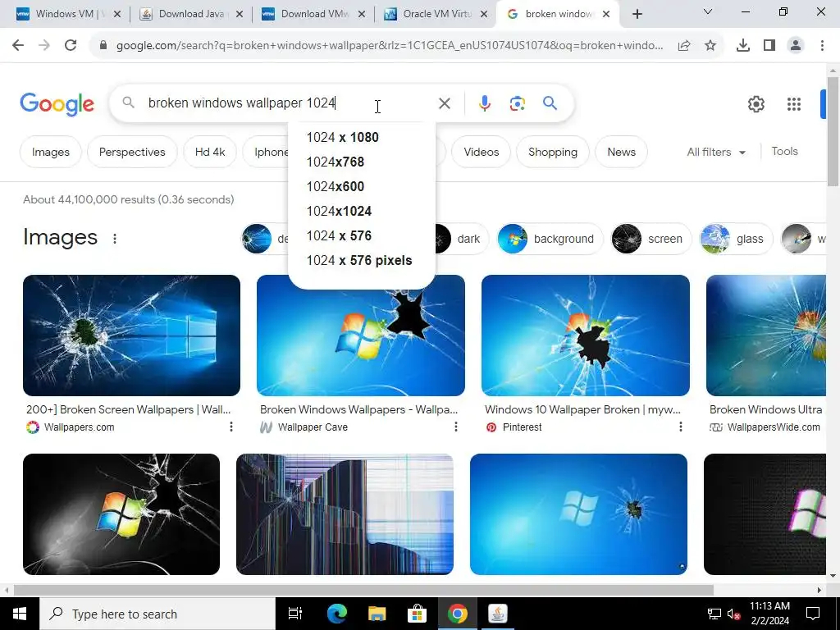Open the notification center icon
This screenshot has width=840, height=630.
click(x=813, y=614)
